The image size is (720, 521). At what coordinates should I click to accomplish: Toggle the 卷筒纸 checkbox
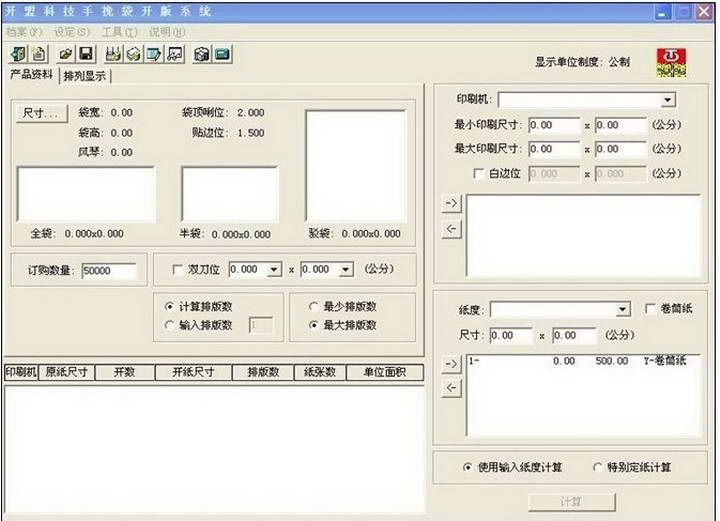(652, 310)
